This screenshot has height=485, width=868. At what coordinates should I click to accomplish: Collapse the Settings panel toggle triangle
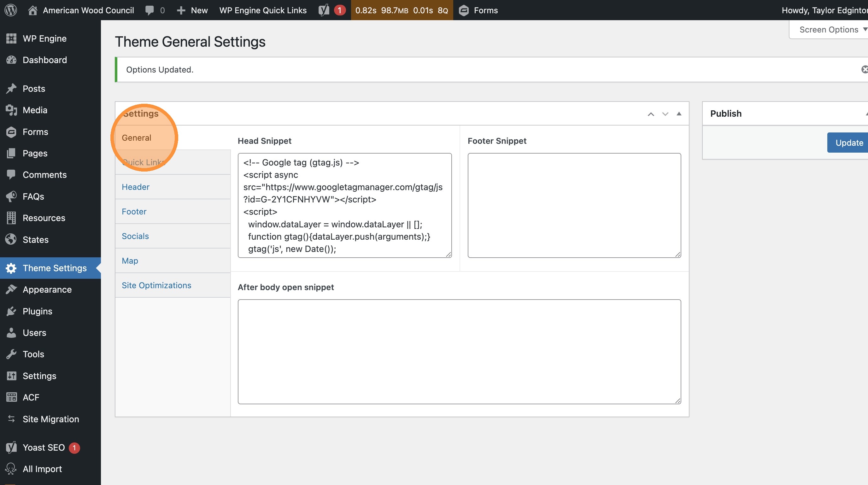tap(679, 114)
